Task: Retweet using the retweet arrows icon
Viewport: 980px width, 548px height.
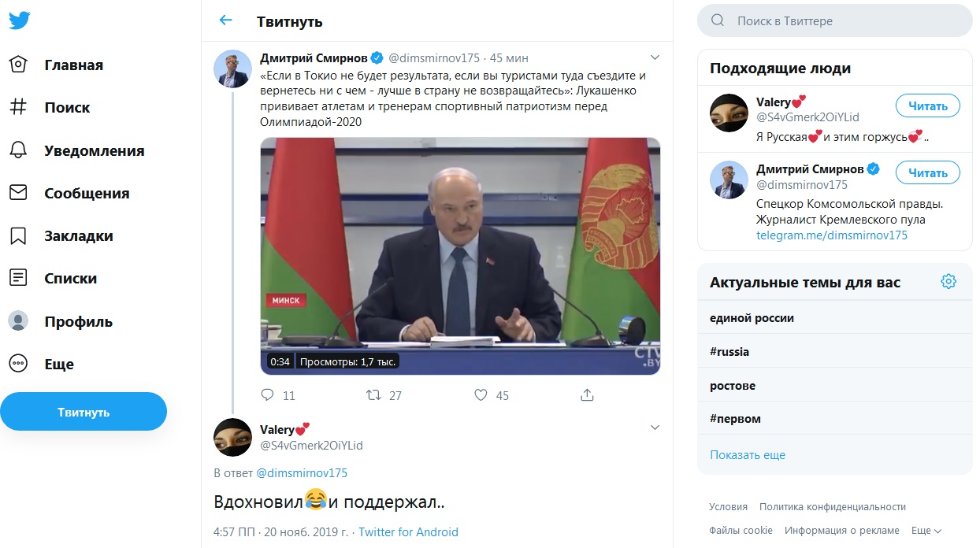Action: [373, 395]
